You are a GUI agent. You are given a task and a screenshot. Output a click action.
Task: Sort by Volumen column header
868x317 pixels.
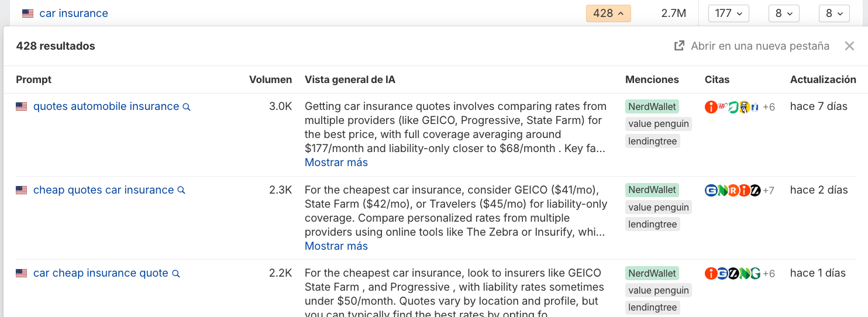click(x=270, y=80)
